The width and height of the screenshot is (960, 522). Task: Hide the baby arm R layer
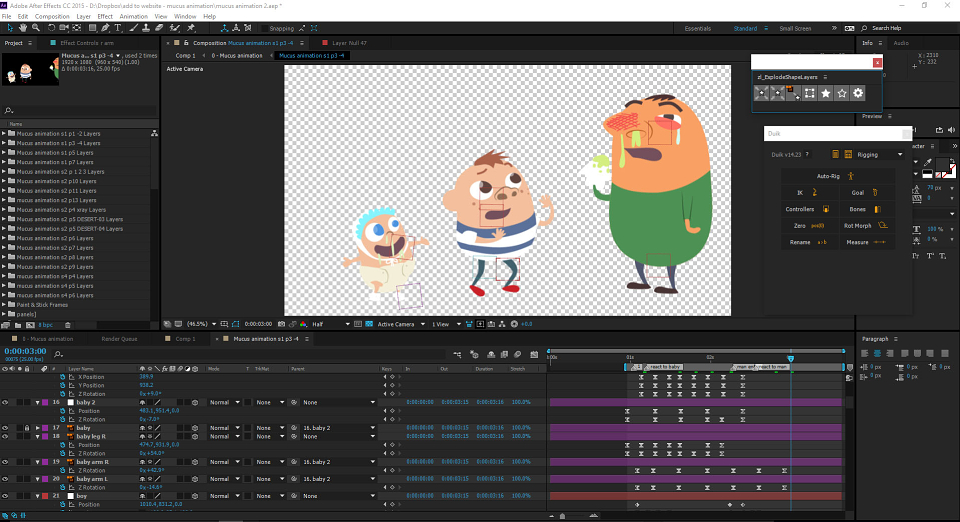(5, 462)
